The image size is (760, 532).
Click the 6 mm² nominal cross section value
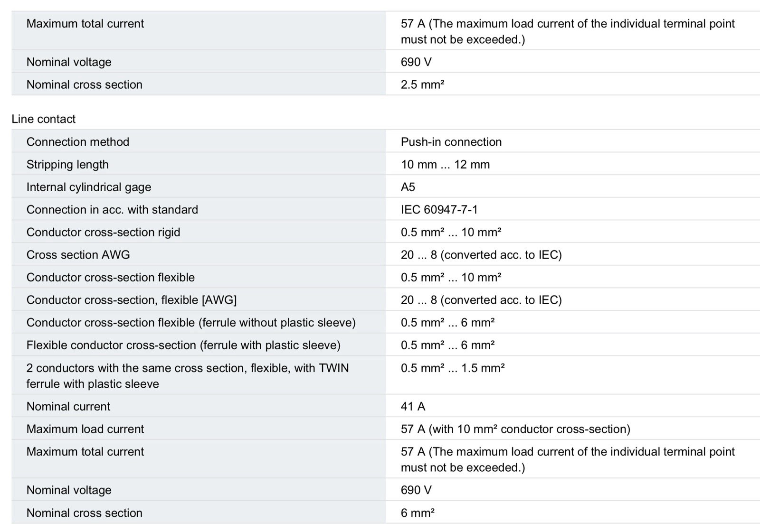[418, 513]
